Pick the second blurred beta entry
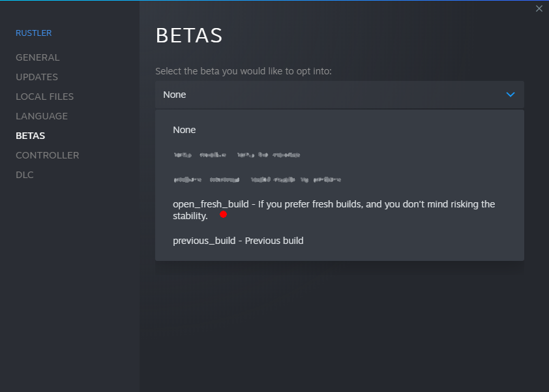The height and width of the screenshot is (392, 549). coord(257,180)
